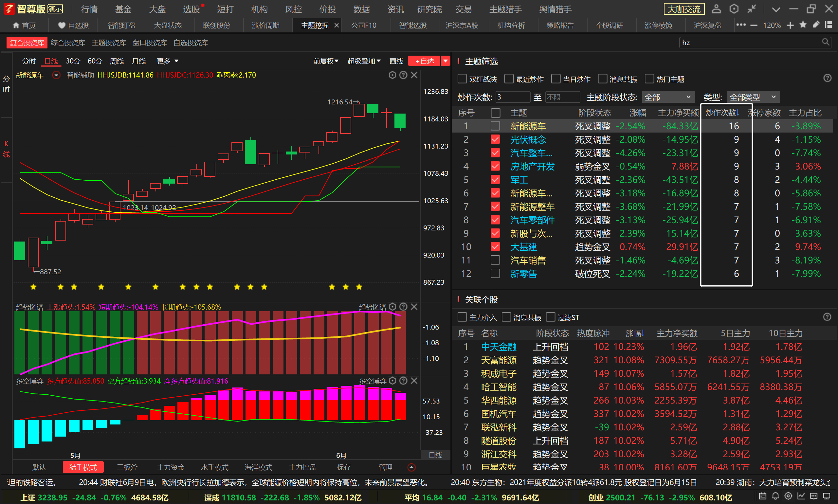The image size is (838, 504).
Task: Open the help icon of the main K-line chart
Action: 403,75
